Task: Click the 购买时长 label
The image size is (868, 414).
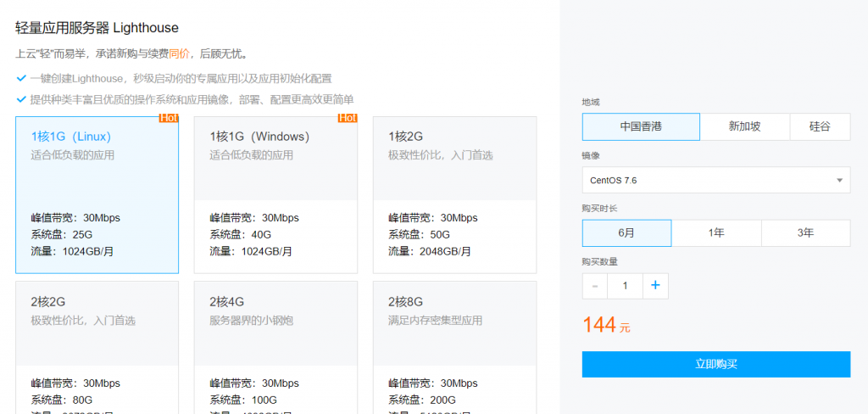Action: click(x=599, y=209)
